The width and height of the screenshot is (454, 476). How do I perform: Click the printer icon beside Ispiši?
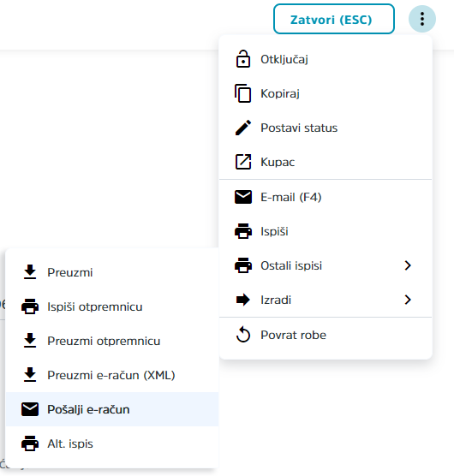click(243, 231)
